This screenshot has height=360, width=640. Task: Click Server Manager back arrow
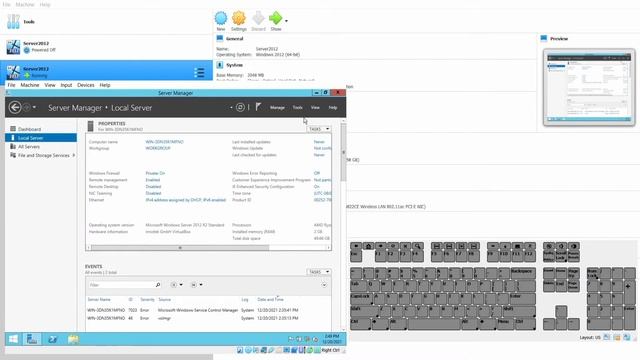15,107
